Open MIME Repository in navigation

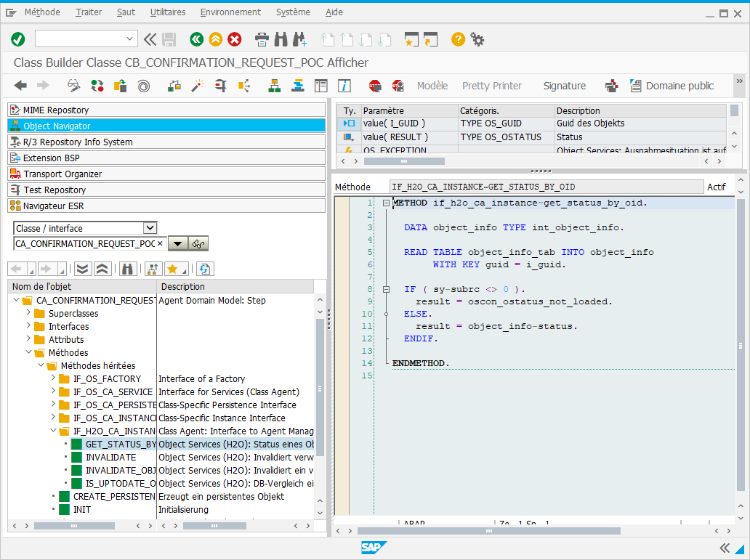pos(166,110)
